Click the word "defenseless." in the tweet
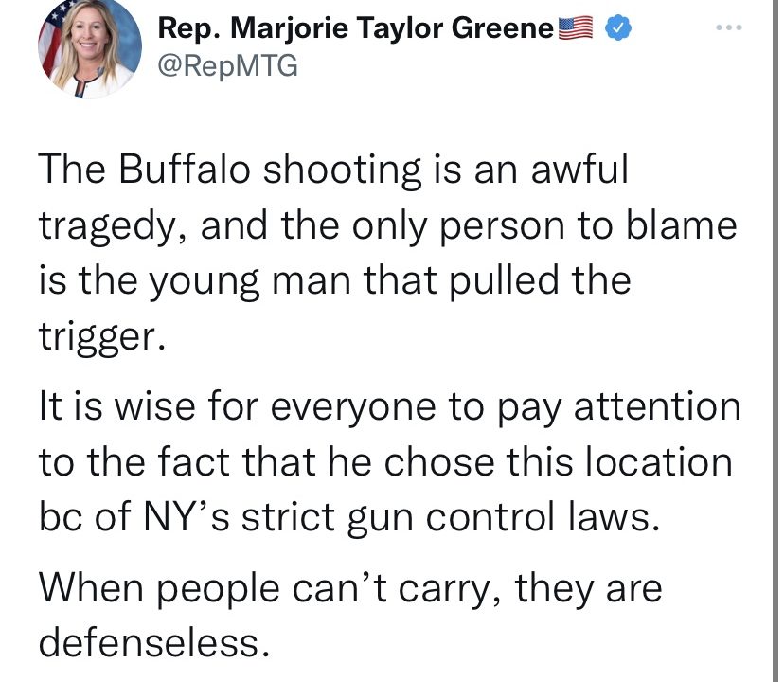Screen dimensions: 784x682 click(154, 642)
